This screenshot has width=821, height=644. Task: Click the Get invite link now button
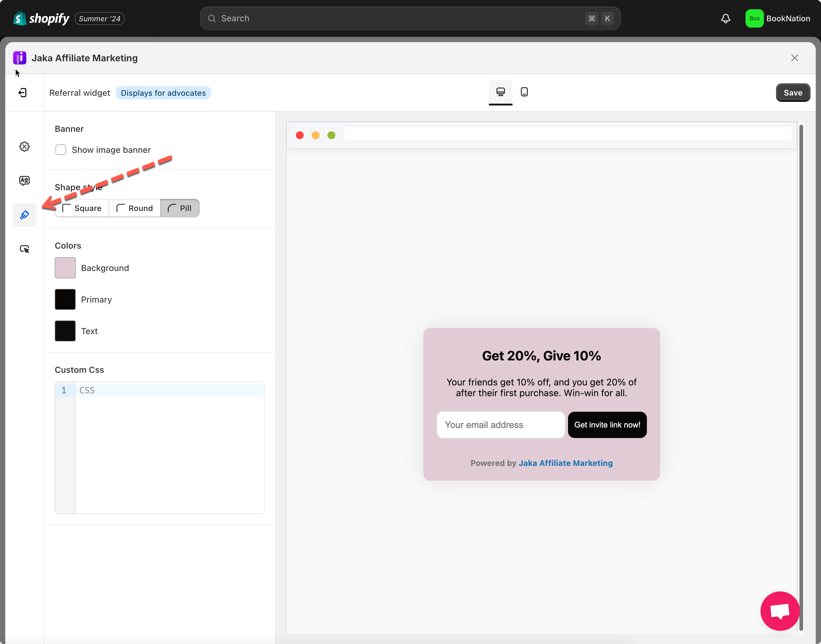click(607, 425)
